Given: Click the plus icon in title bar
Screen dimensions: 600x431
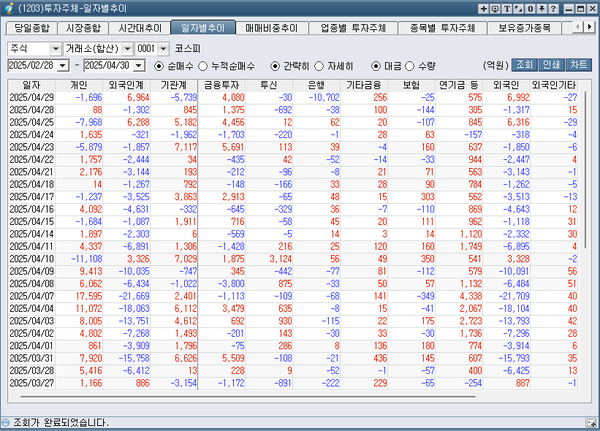Looking at the screenshot, I should click(x=484, y=8).
